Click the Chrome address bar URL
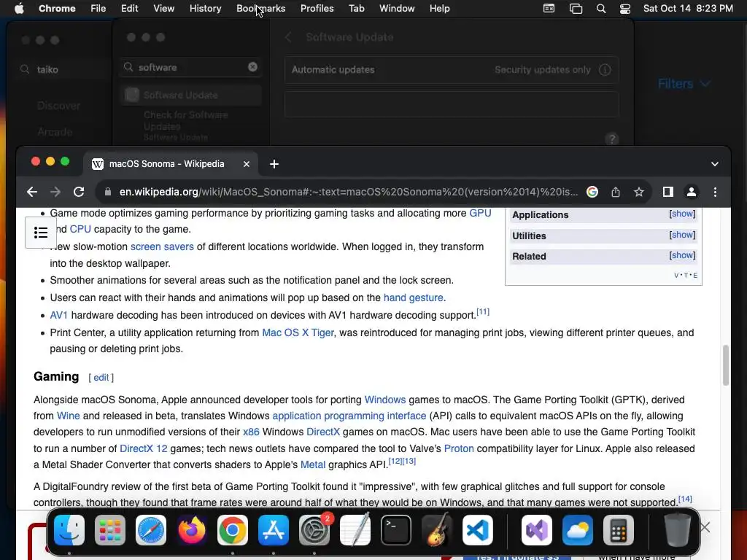The image size is (747, 560). tap(348, 192)
